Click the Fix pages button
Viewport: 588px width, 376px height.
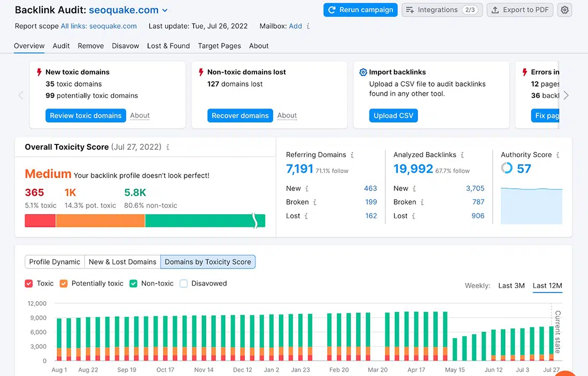(545, 116)
